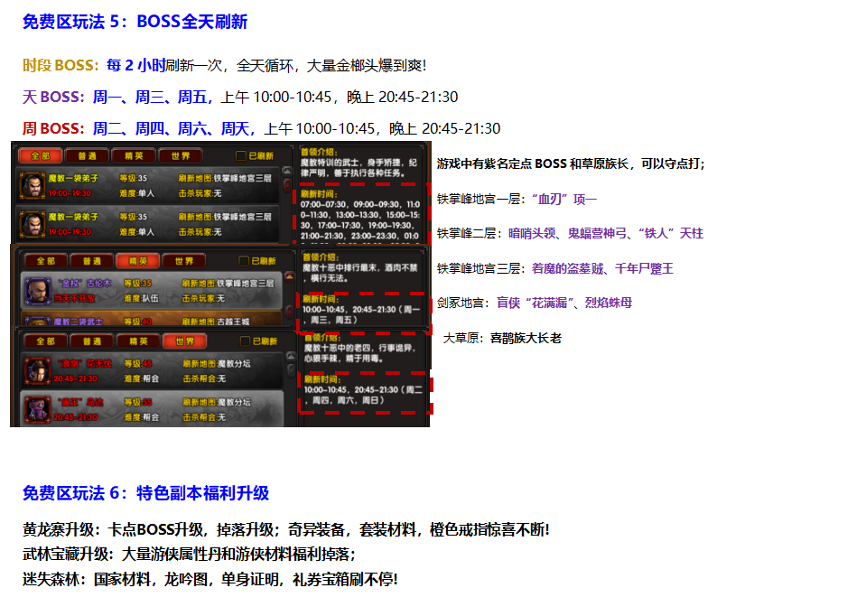
Task: Switch to 精英 tab in the bottom panel
Action: point(138,341)
